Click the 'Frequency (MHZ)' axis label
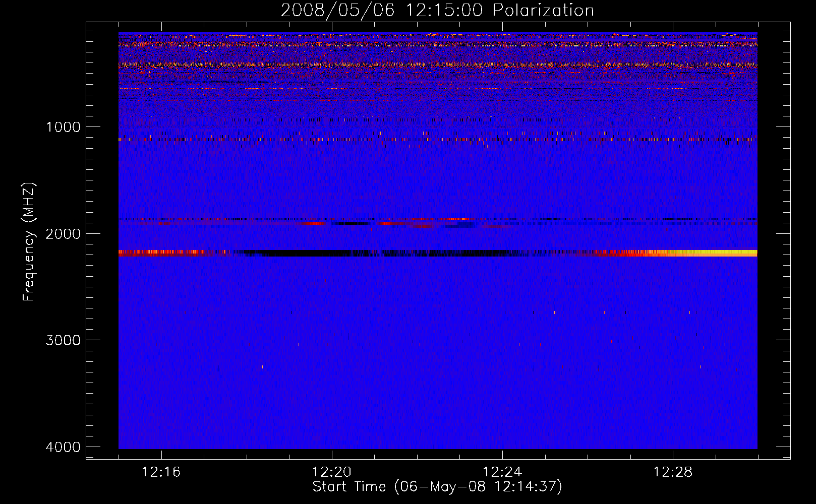816x504 pixels. point(29,242)
